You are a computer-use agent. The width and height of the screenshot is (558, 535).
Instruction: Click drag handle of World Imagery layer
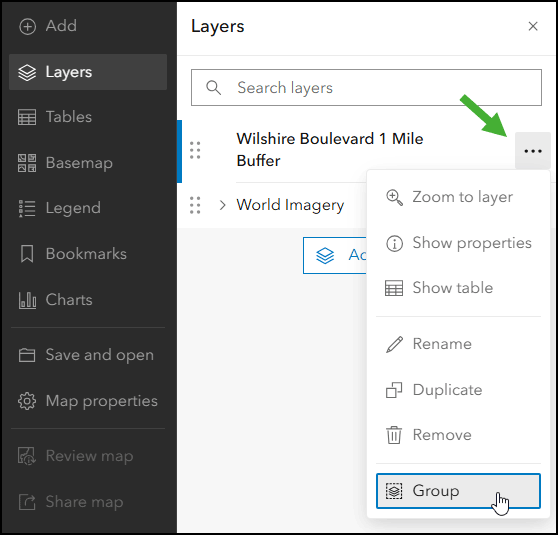point(195,205)
